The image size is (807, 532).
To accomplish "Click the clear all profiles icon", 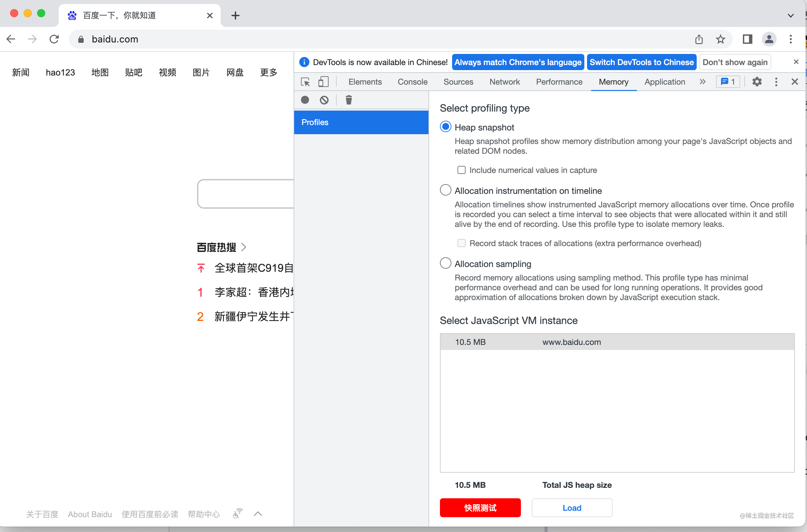I will tap(324, 100).
